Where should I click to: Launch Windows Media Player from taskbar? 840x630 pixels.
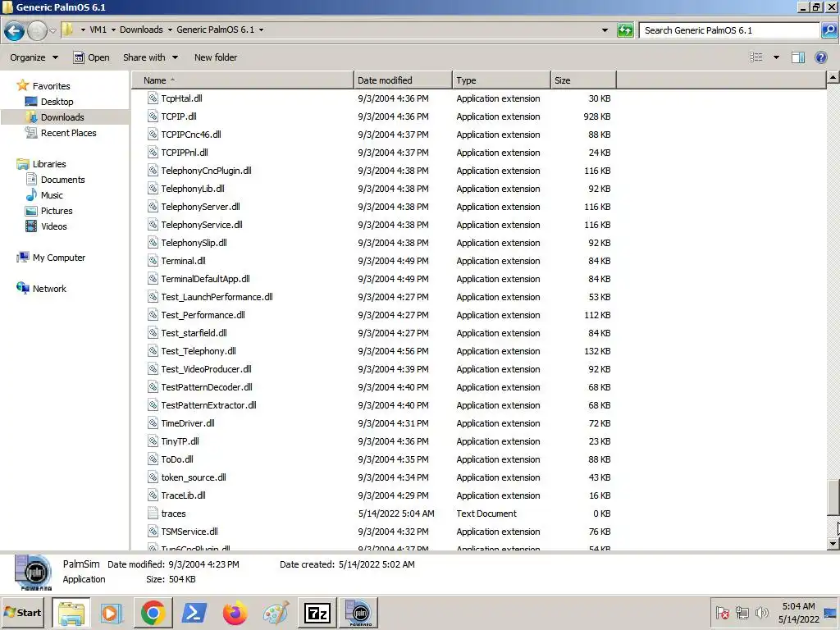112,613
